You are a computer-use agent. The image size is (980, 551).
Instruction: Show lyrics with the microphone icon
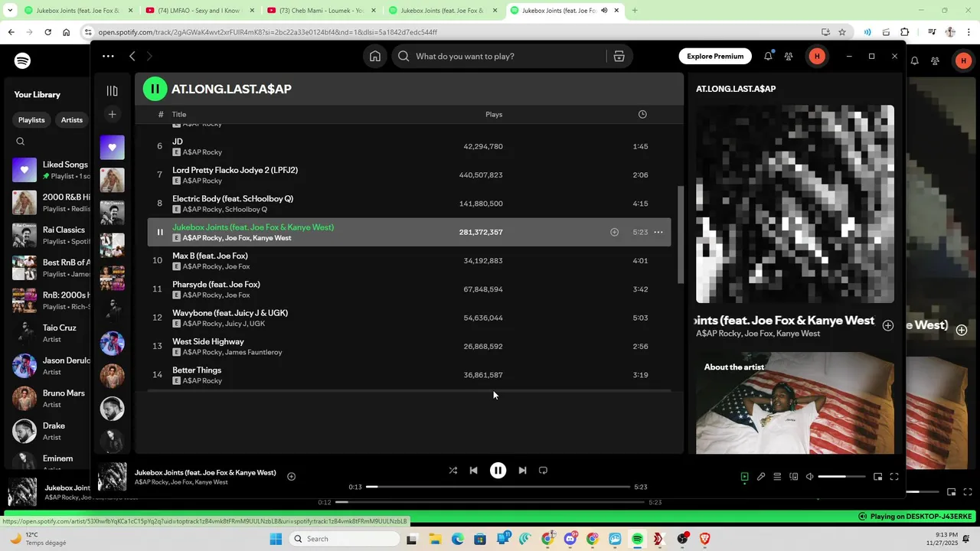click(x=761, y=476)
